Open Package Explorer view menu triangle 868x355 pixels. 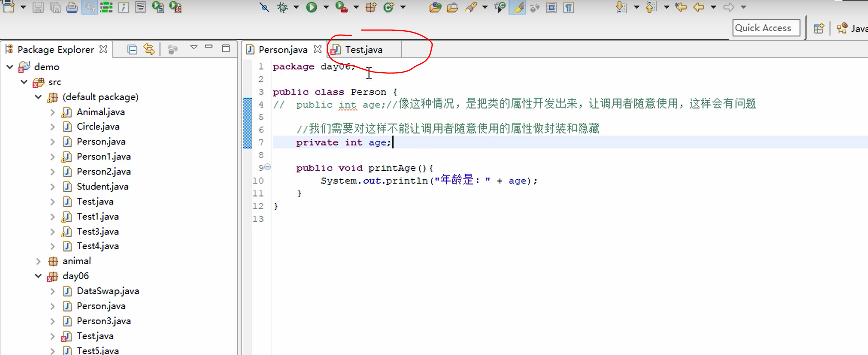[193, 48]
